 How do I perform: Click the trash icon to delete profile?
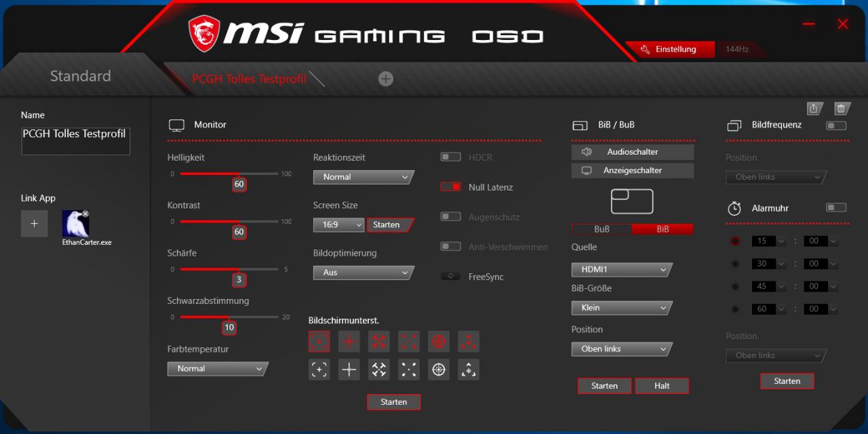[x=842, y=108]
